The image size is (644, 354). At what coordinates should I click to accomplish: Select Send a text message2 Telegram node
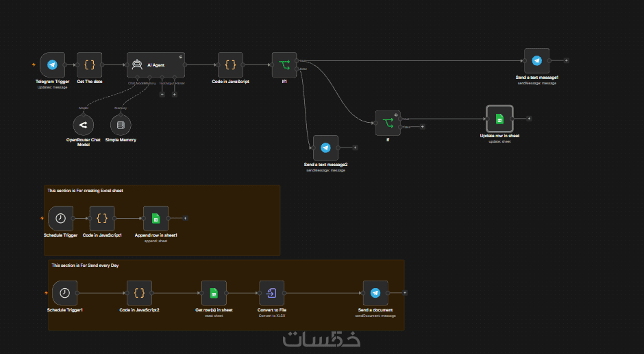pos(325,147)
